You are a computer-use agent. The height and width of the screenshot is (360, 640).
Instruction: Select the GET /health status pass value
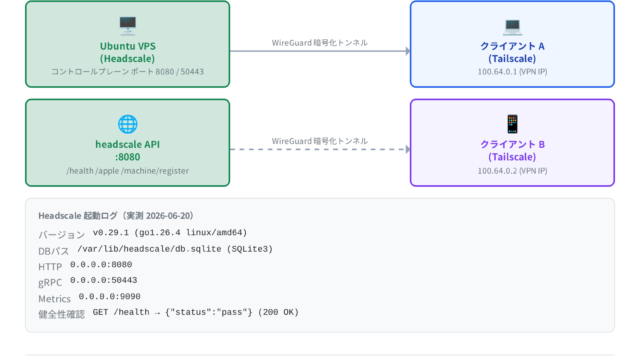tap(196, 312)
